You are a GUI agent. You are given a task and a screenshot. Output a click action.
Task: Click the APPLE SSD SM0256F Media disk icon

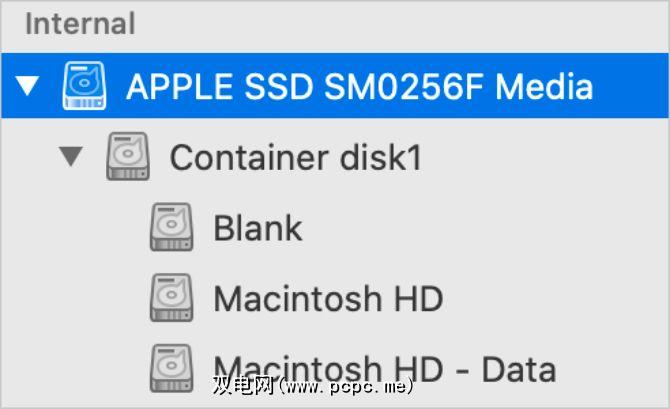point(85,86)
